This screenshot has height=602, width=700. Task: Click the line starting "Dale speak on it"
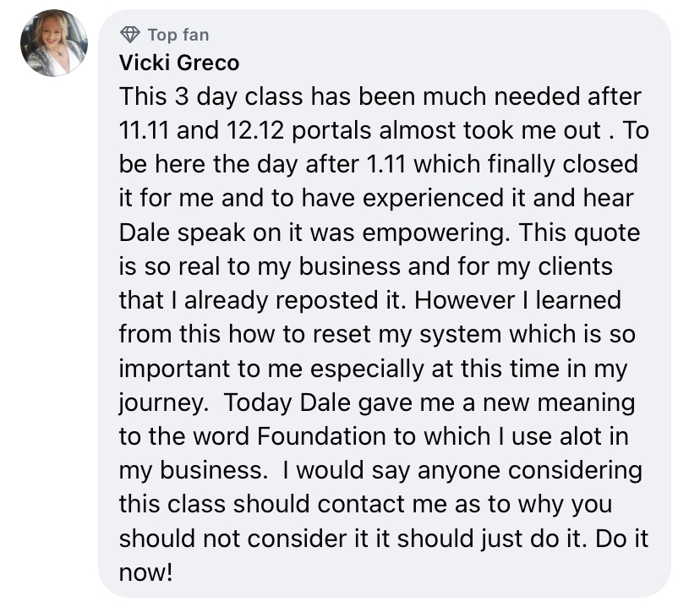380,232
